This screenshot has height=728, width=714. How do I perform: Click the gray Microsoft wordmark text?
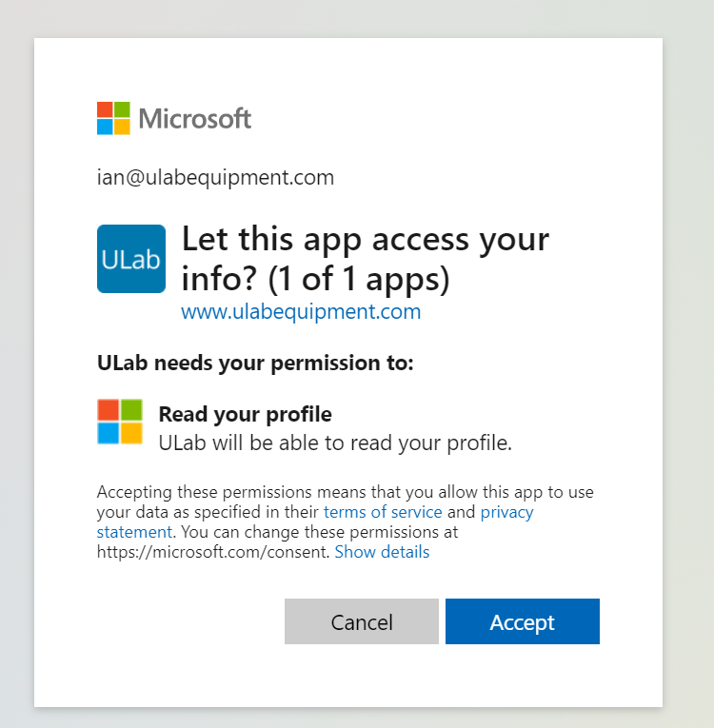[x=195, y=119]
